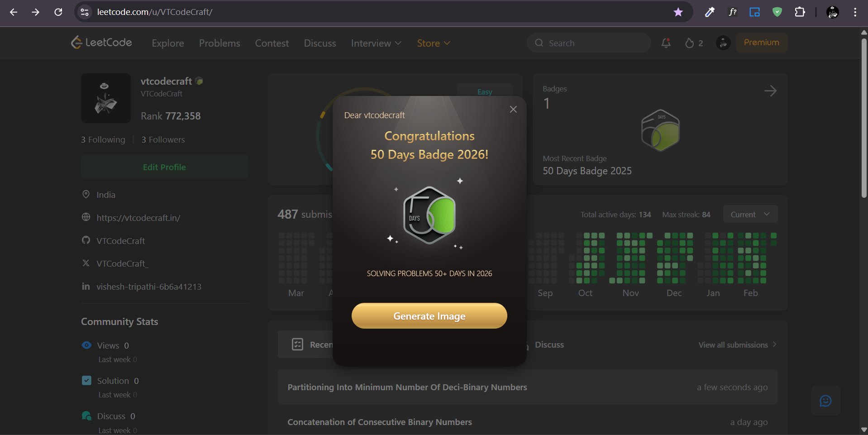
Task: Click the vtcodecraft username heading
Action: 167,81
